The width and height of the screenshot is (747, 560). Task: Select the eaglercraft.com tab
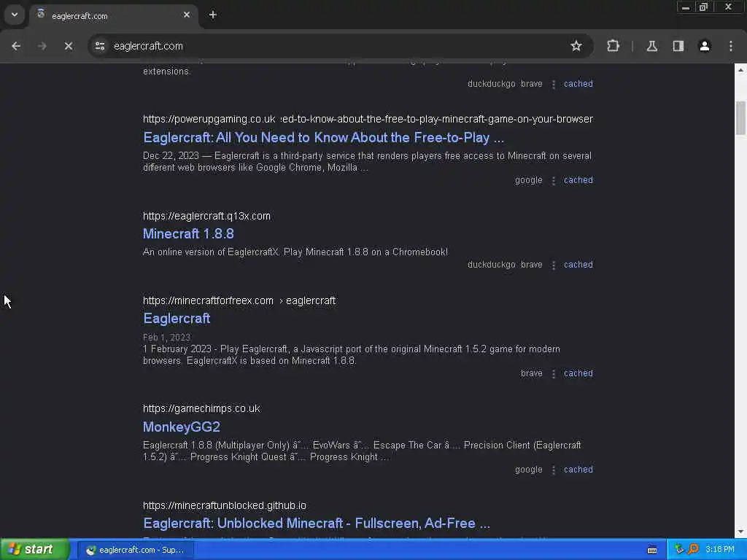(113, 16)
